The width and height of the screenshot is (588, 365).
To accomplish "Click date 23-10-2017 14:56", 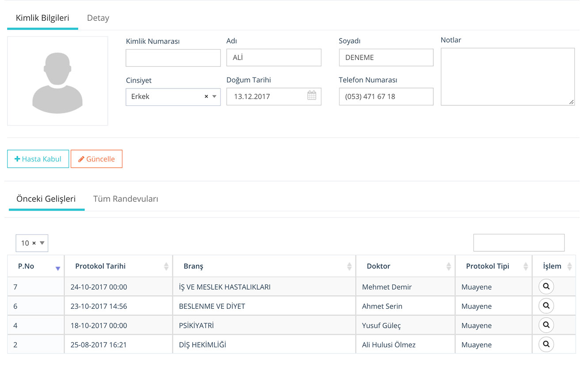I will 99,306.
